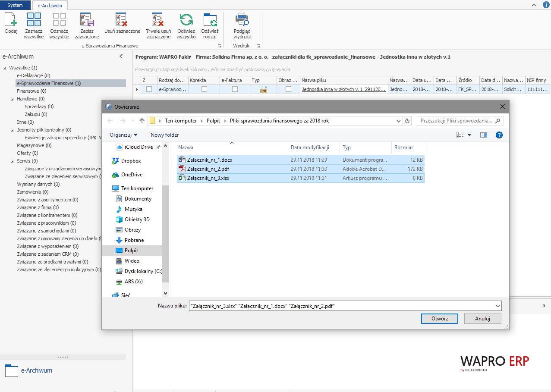
Task: Sort grid by Nazwa pliku column header
Action: pos(344,80)
